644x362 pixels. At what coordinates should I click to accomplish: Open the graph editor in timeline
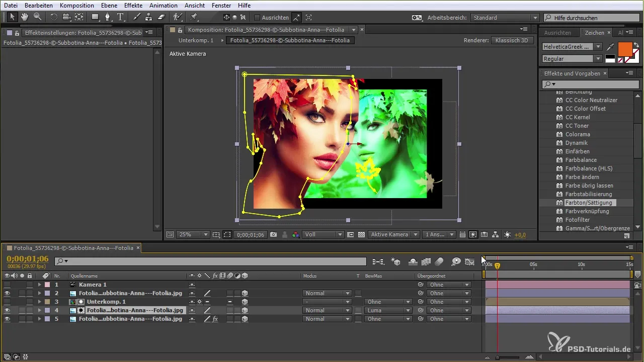(470, 261)
